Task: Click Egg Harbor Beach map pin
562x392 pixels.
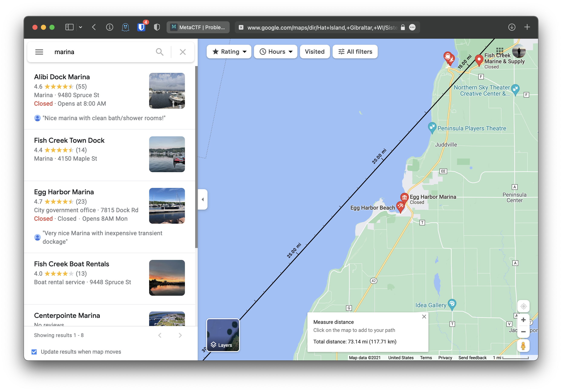Action: 400,207
